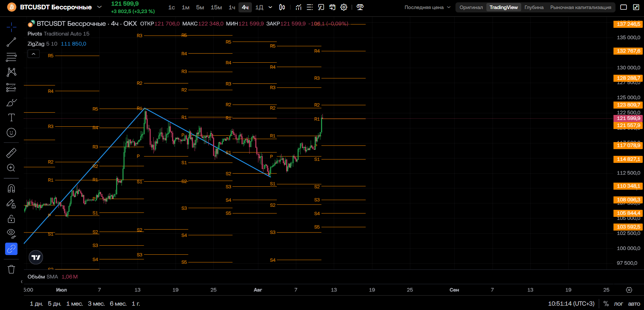
Task: Expand the chart to fullscreen
Action: click(x=636, y=7)
